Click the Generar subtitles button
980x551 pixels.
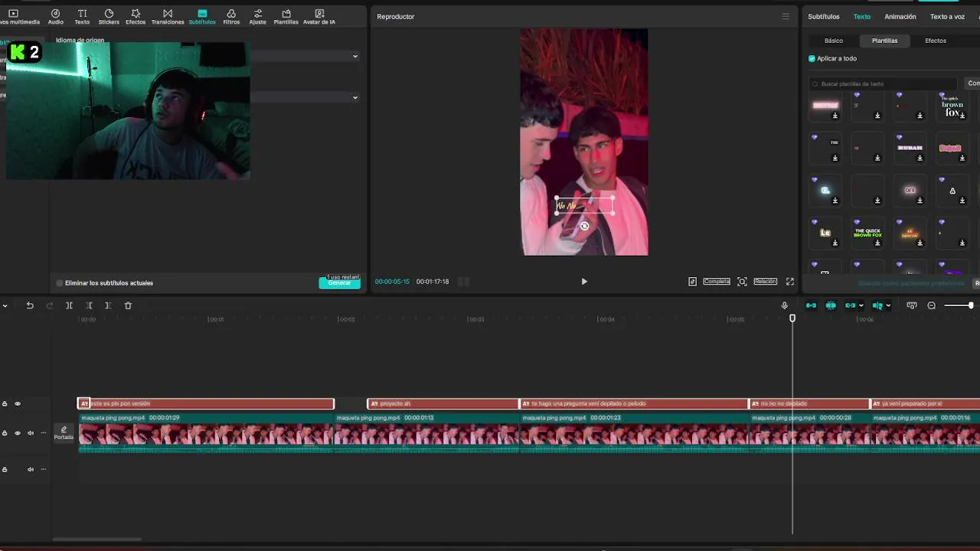coord(339,283)
